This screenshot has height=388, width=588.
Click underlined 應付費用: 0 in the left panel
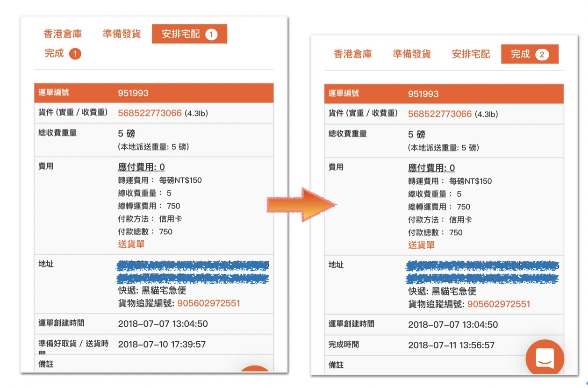(x=141, y=167)
